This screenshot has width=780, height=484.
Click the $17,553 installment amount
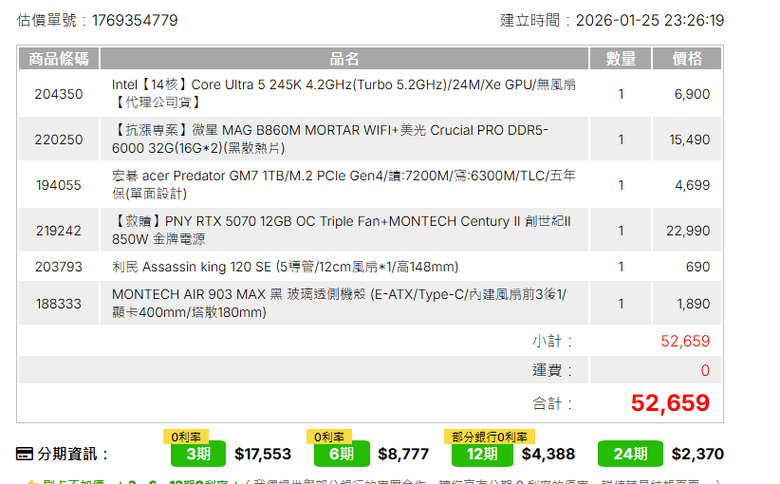coord(263,454)
